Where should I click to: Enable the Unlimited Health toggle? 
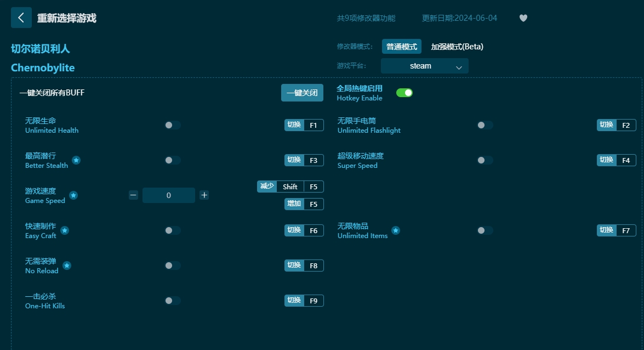tap(172, 125)
